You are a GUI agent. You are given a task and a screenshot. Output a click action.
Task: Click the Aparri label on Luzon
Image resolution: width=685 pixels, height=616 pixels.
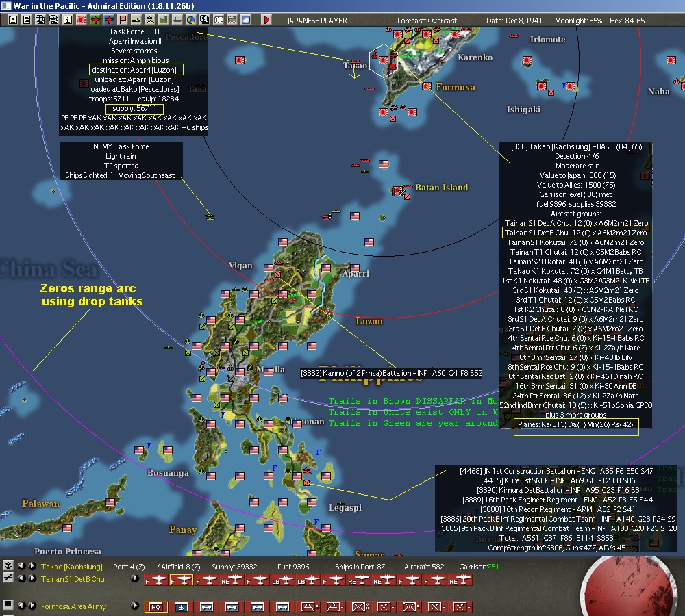(356, 274)
